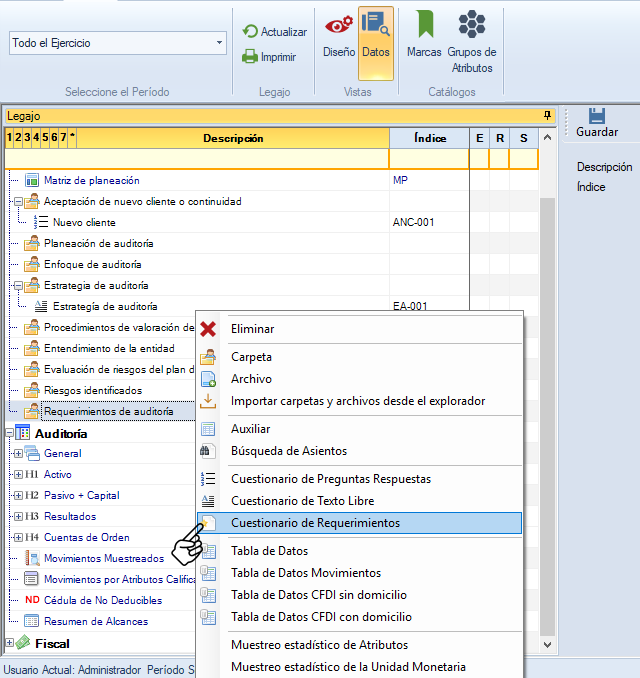Open the Todo el Ejercicio period dropdown
The width and height of the screenshot is (640, 678).
coord(218,44)
